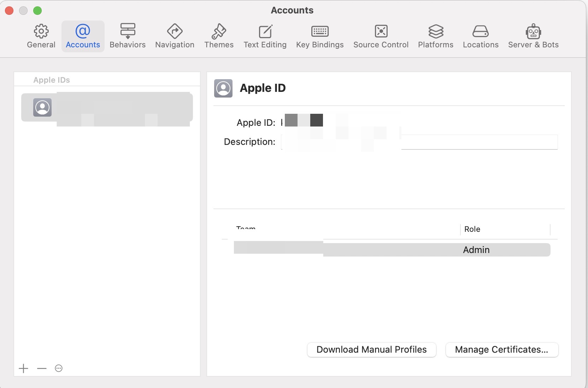Screen dimensions: 588x388
Task: Open the Behaviors preferences icon
Action: [128, 31]
